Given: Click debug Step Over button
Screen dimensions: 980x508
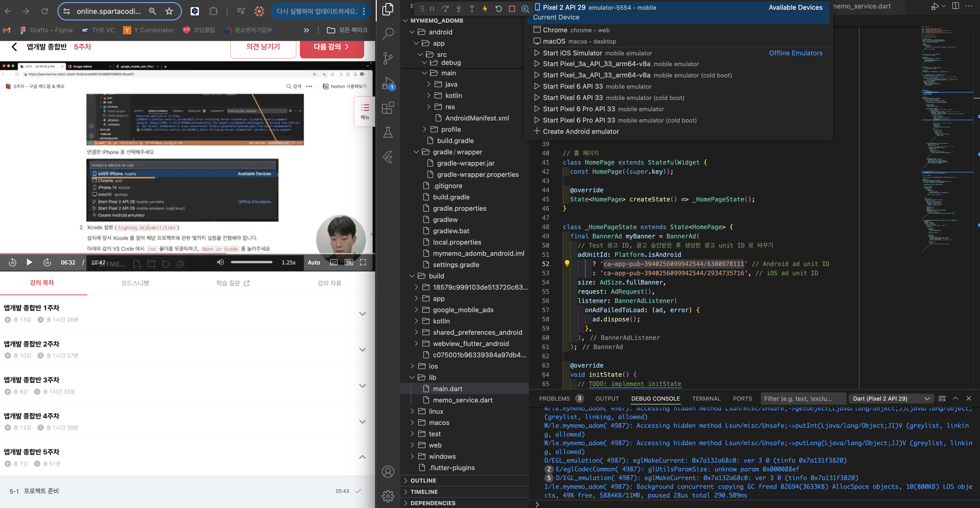Looking at the screenshot, I should coord(445,8).
